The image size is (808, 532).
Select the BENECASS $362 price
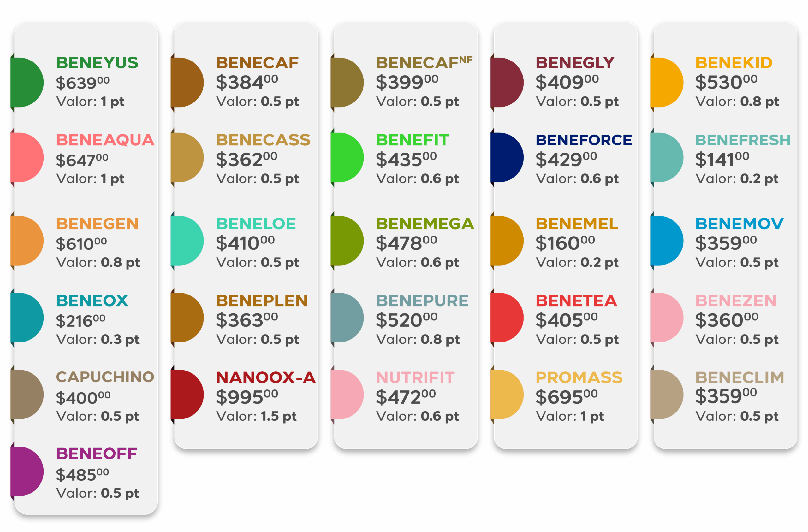click(247, 160)
